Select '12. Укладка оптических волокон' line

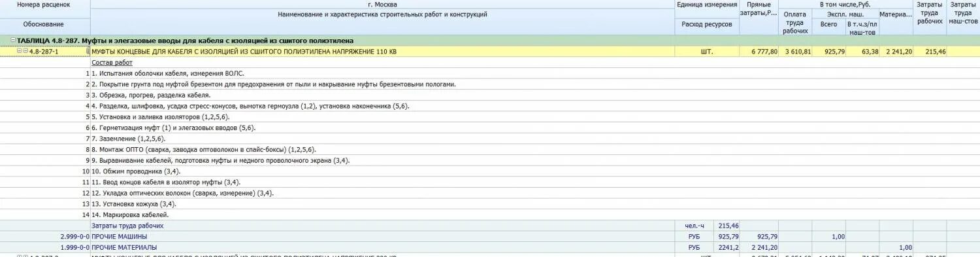point(182,193)
